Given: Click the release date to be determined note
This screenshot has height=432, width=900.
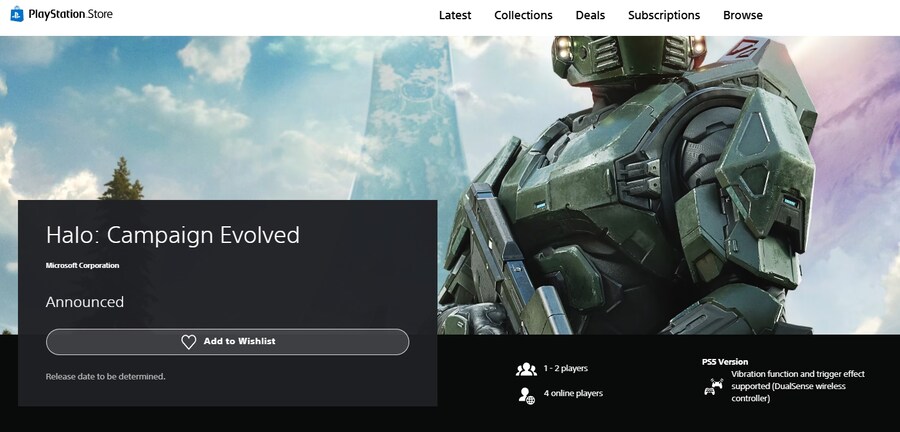Looking at the screenshot, I should [106, 376].
